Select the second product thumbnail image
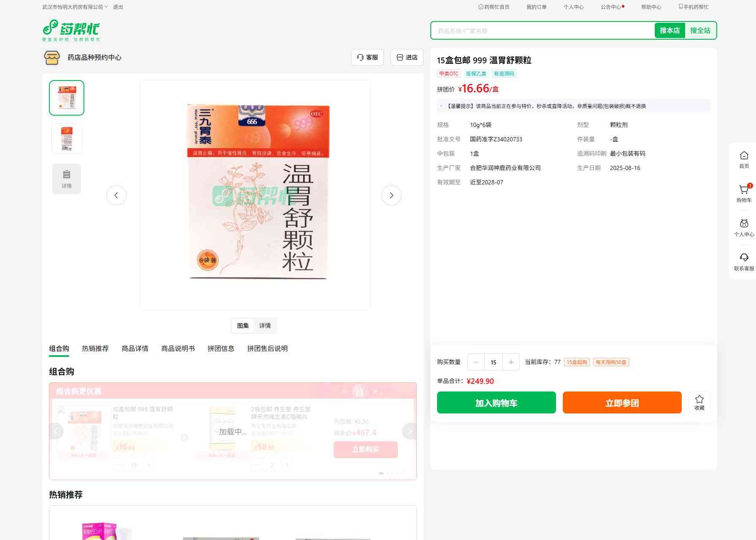 [x=67, y=138]
